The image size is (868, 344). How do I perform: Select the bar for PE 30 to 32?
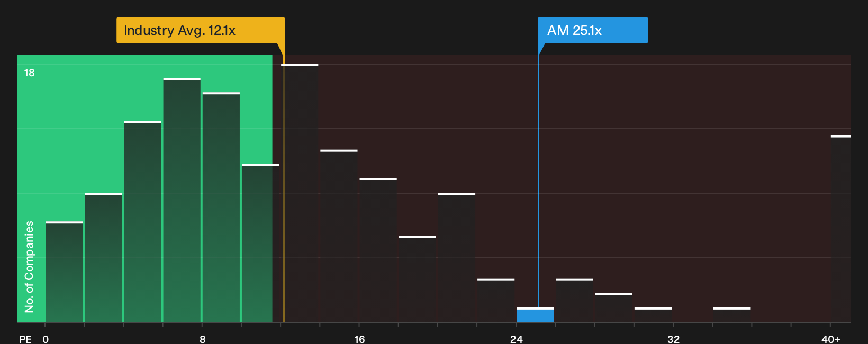click(653, 315)
